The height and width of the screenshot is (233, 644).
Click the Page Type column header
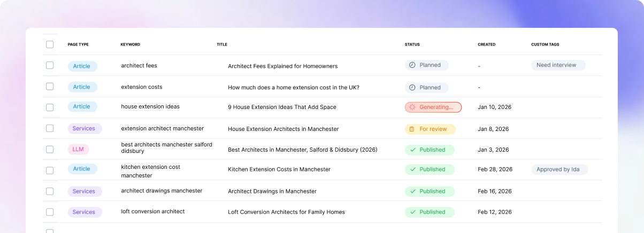click(78, 44)
